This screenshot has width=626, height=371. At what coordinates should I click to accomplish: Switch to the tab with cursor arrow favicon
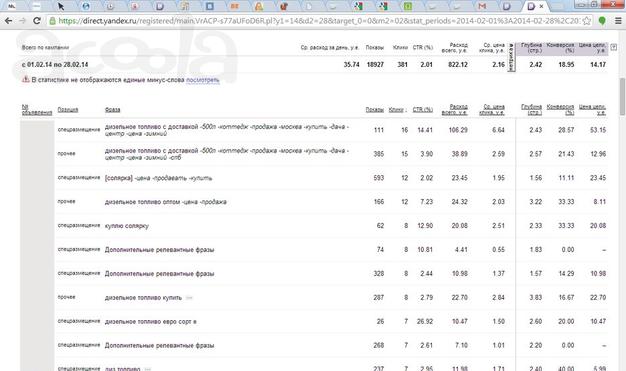(x=61, y=6)
